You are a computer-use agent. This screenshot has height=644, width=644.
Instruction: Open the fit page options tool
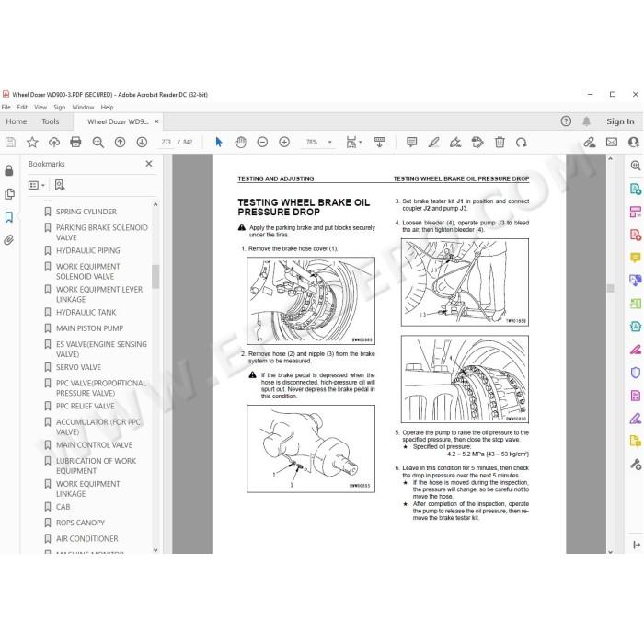pos(353,142)
